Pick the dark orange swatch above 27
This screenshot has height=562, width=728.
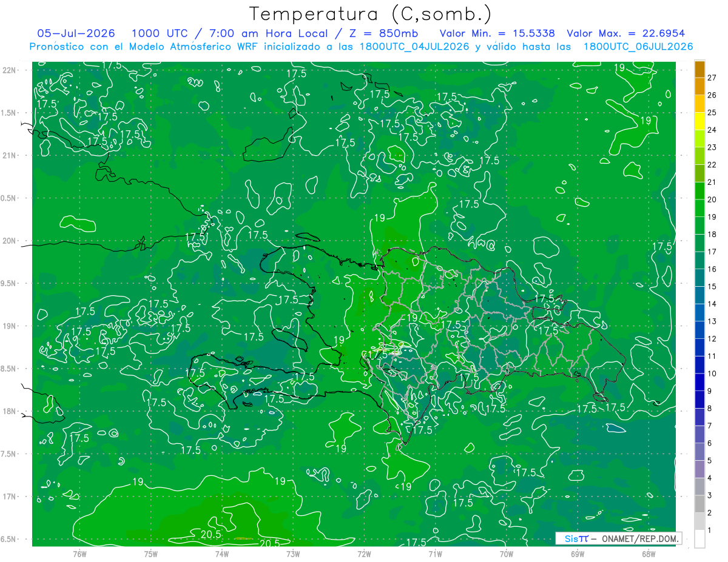pyautogui.click(x=699, y=69)
